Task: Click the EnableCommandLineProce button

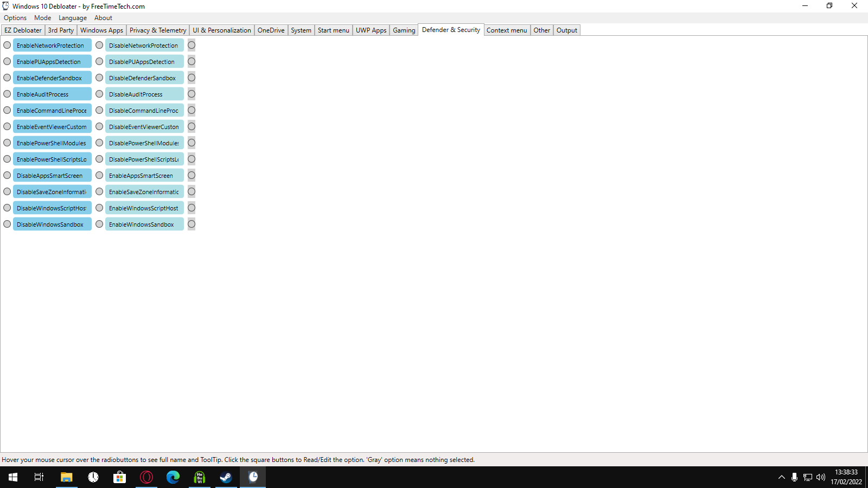Action: (52, 110)
